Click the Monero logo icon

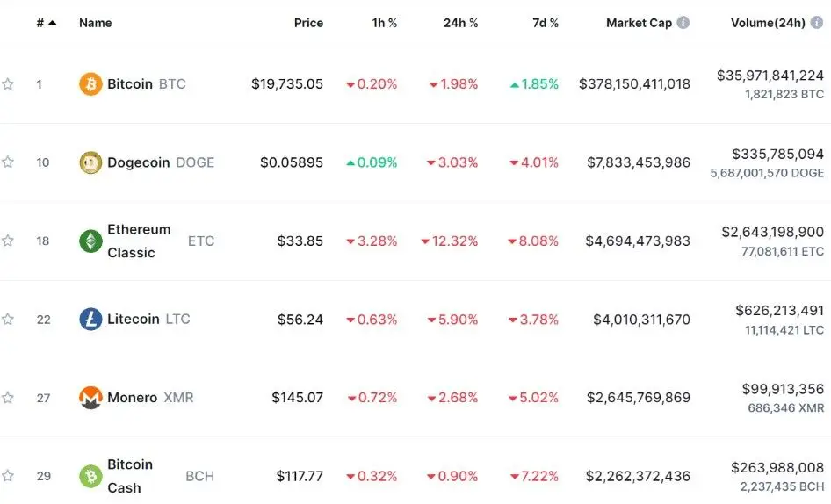(90, 398)
